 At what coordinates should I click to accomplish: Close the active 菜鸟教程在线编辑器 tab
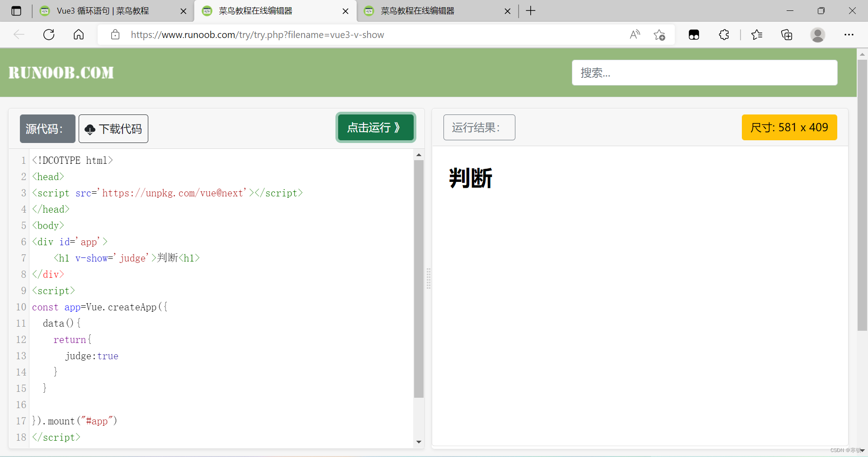[345, 11]
